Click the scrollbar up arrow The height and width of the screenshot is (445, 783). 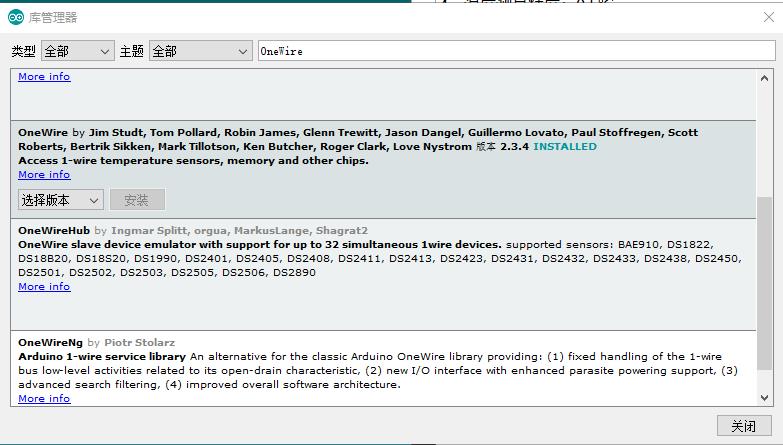tap(764, 78)
